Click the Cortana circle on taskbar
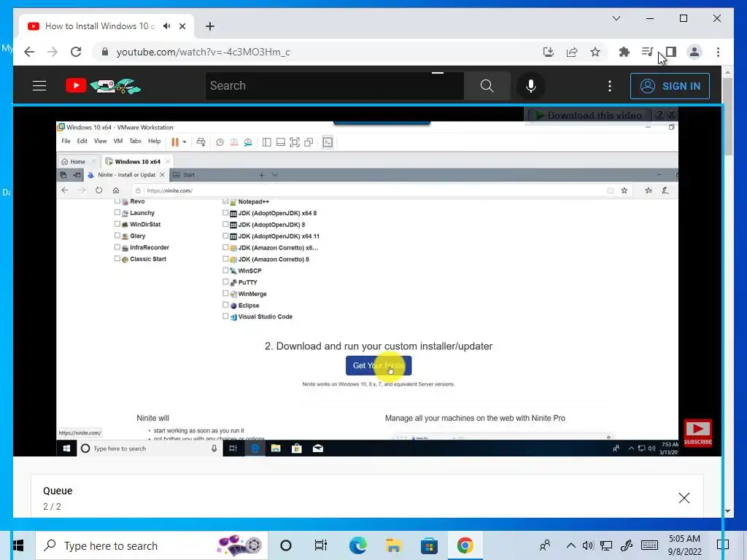The width and height of the screenshot is (747, 560). tap(286, 545)
